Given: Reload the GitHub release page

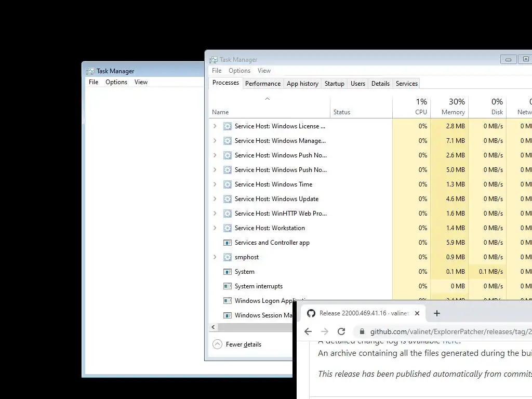Looking at the screenshot, I should 341,331.
